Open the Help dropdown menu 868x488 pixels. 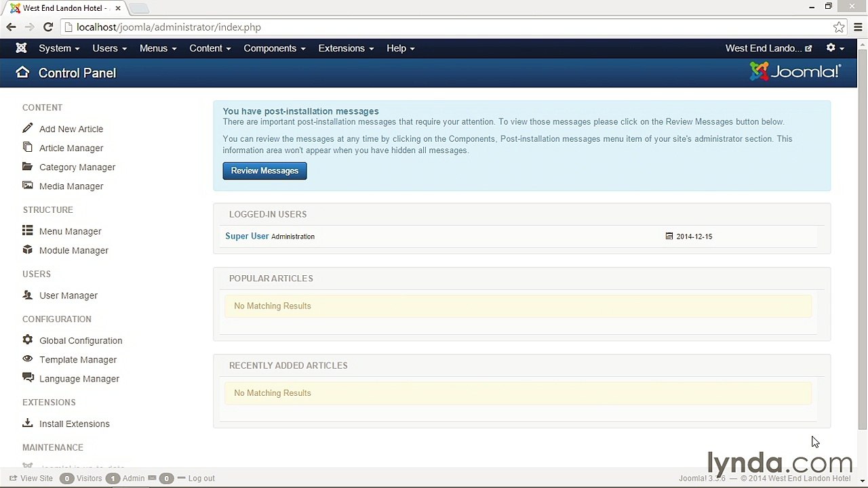point(401,48)
